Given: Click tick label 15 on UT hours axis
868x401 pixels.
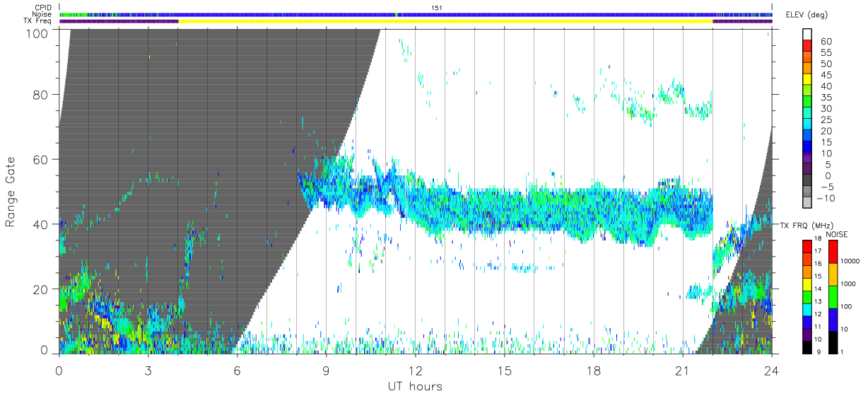Looking at the screenshot, I should click(505, 371).
